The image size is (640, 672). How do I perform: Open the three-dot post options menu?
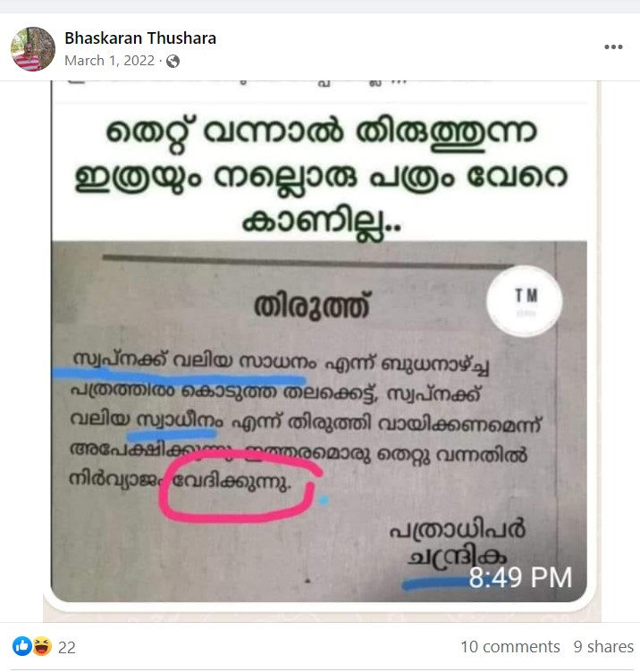tap(613, 47)
